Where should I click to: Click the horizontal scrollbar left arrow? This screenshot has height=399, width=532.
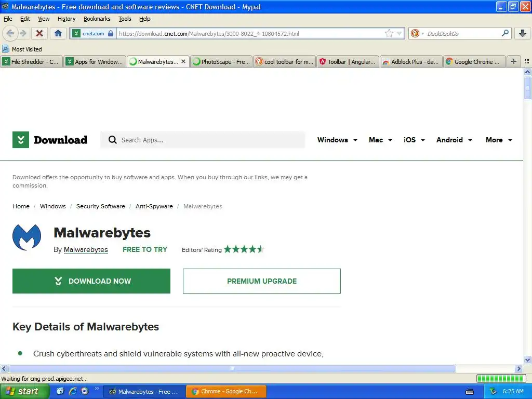click(4, 368)
